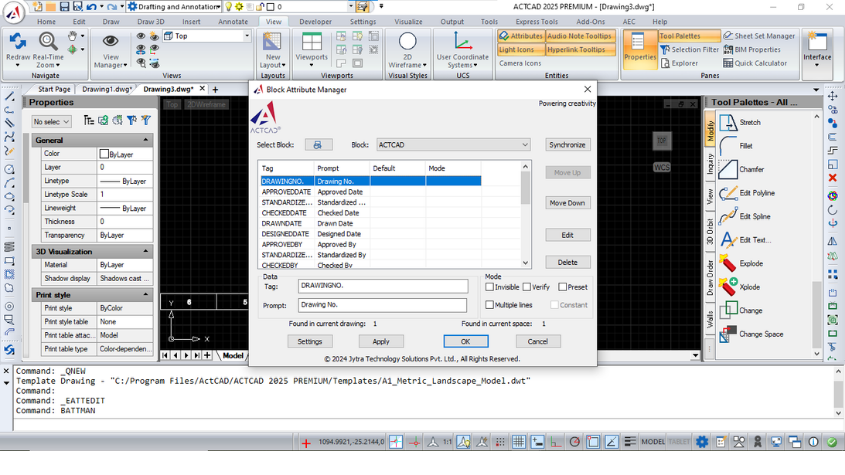Viewport: 845px width, 475px height.
Task: Choose the Edit Polyline tool
Action: click(x=747, y=193)
